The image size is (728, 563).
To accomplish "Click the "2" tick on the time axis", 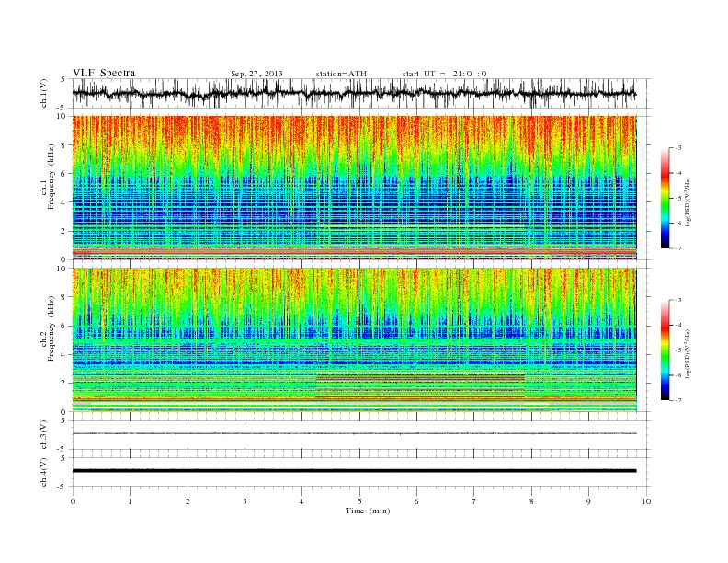I will 188,501.
